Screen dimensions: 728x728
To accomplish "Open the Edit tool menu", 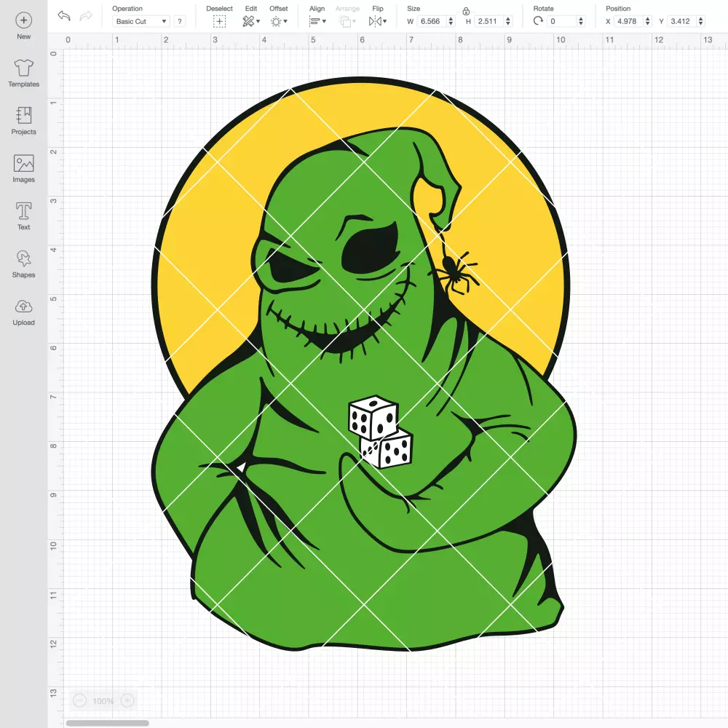I will pos(251,21).
